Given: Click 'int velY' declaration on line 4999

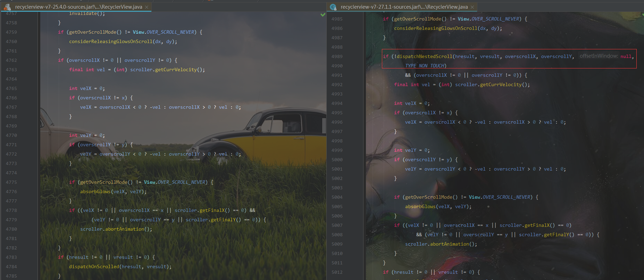Looking at the screenshot, I should click(x=405, y=150).
